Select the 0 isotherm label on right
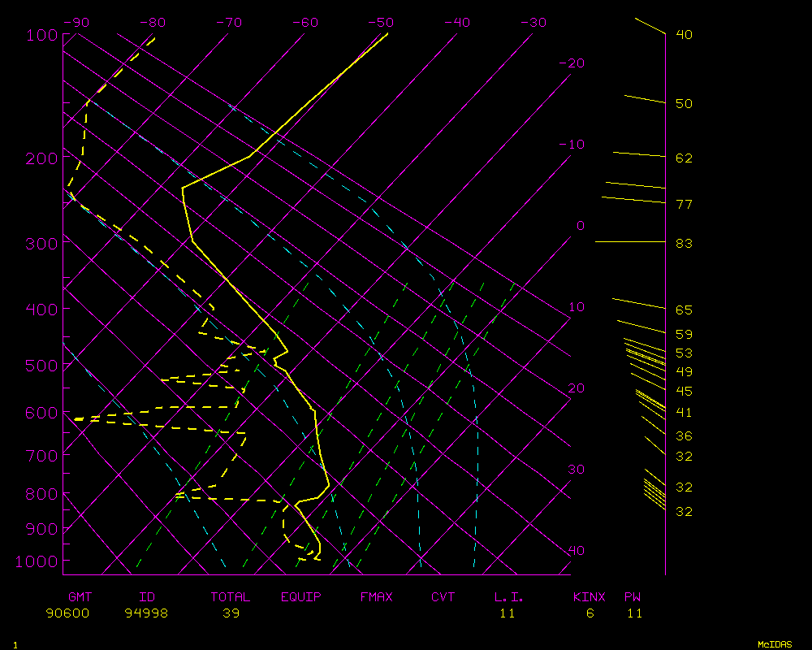This screenshot has height=650, width=812. pos(581,226)
